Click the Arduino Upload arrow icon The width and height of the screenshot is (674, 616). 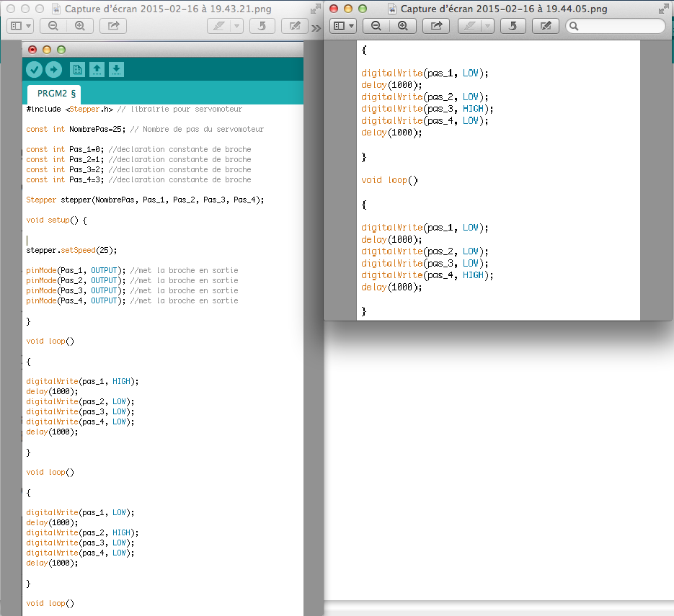point(53,69)
